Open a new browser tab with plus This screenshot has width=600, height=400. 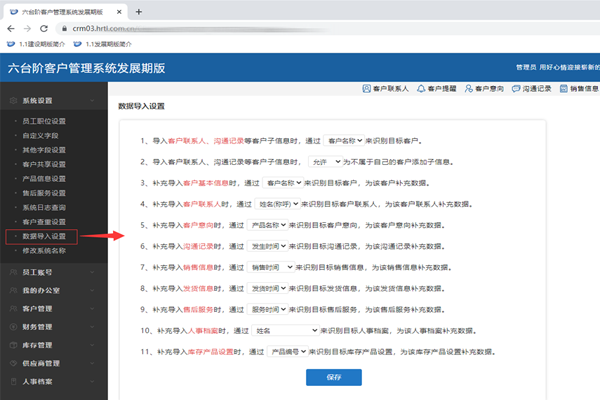click(139, 12)
